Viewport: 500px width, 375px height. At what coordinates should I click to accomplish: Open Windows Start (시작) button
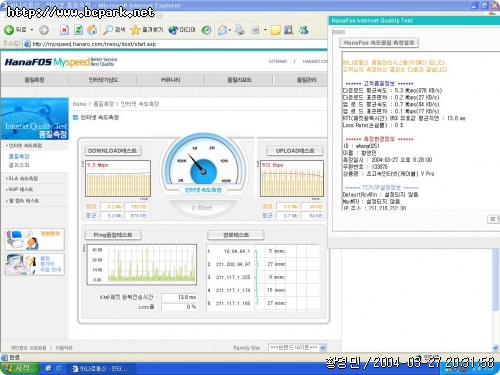point(20,368)
